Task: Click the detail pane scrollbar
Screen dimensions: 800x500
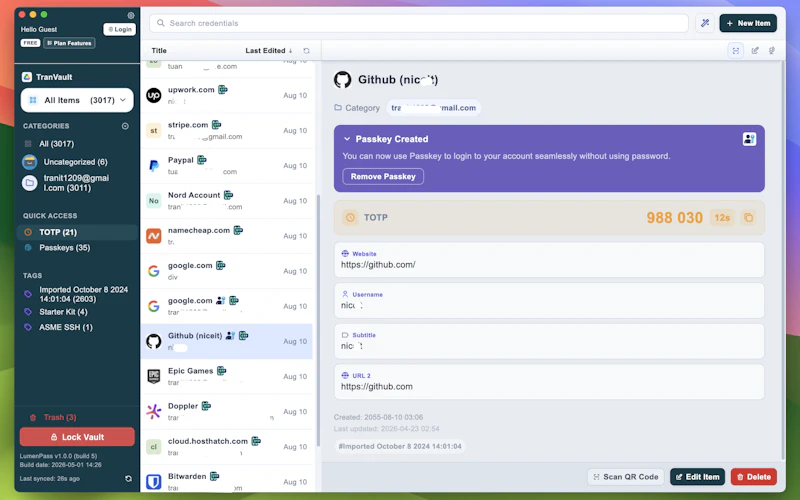Action: (783, 260)
